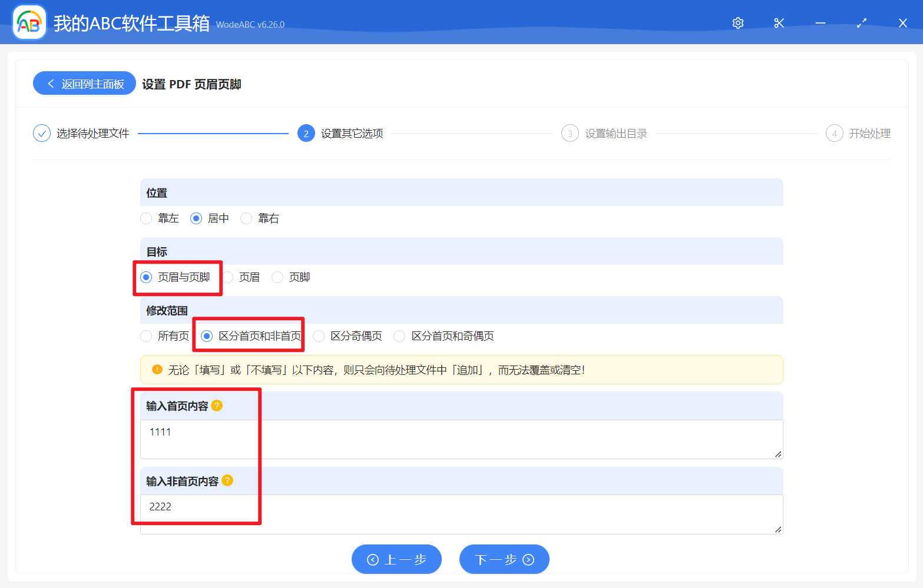Focus the non-first-page field with 2222
Viewport: 923px width, 588px height.
pos(461,514)
